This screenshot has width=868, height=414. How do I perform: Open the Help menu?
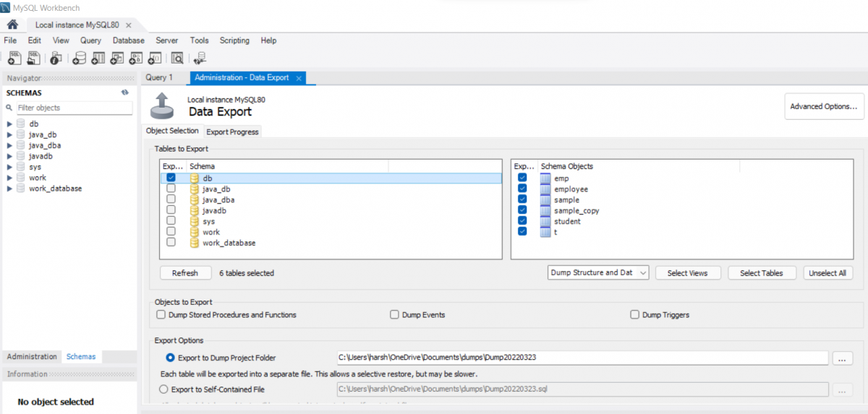pos(268,40)
